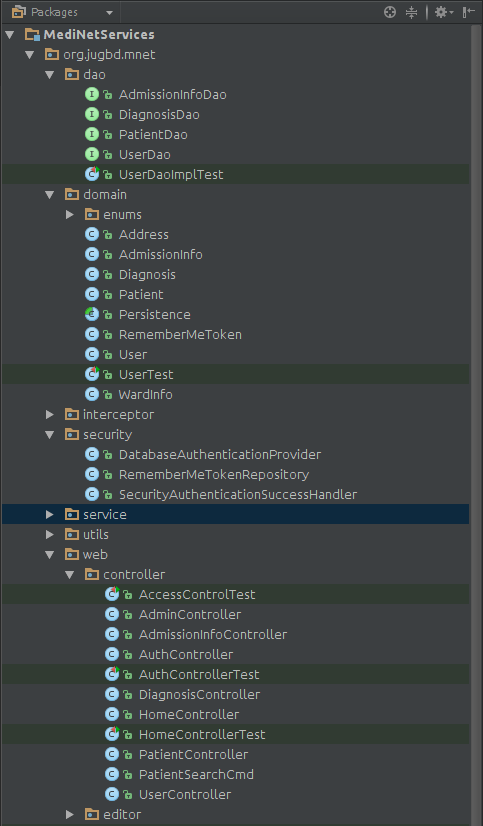483x826 pixels.
Task: Click the AdminController class icon
Action: [112, 614]
